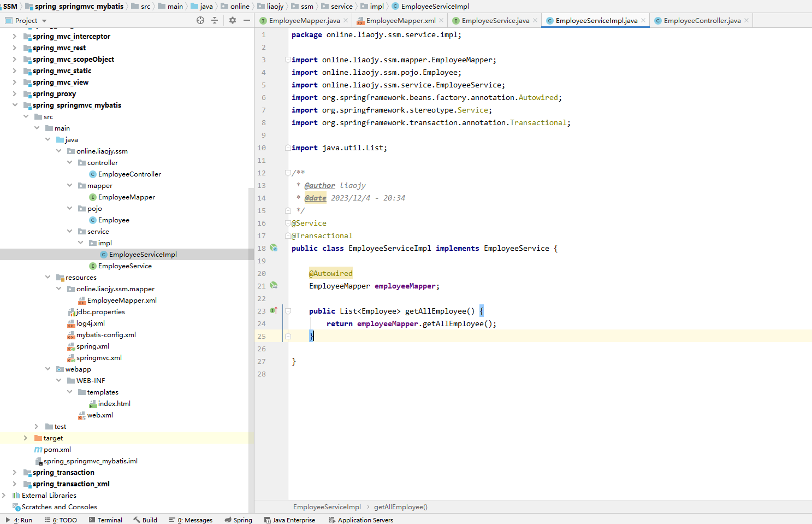The width and height of the screenshot is (812, 524).
Task: Open the Build tool window
Action: (145, 520)
